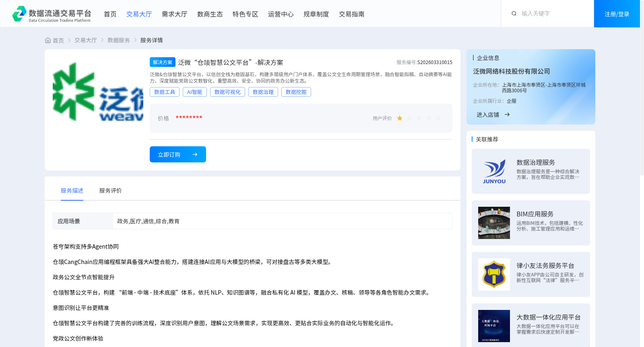Click the product title 泛微“仓颉智慧公文平台”-解决方案
The image size is (644, 347).
231,62
